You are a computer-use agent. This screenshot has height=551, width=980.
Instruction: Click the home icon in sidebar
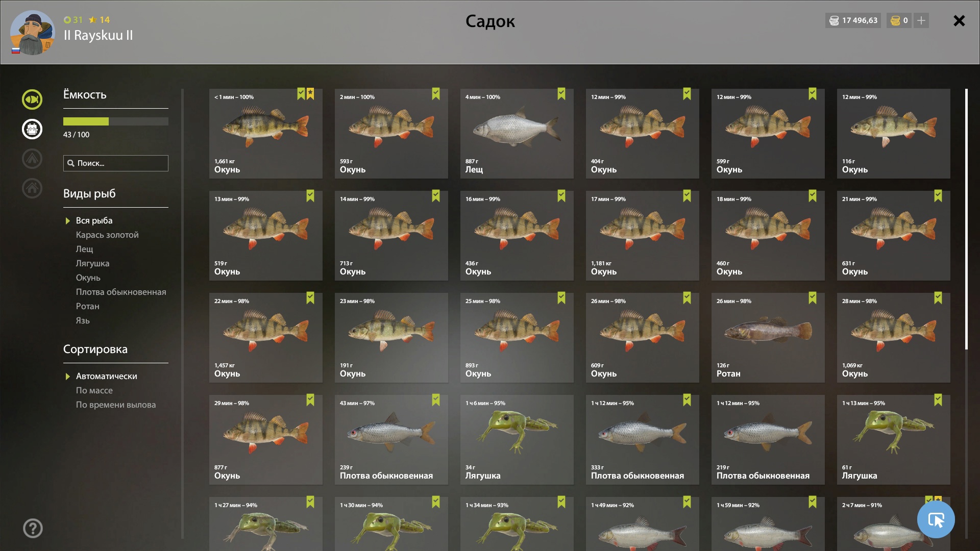pos(32,188)
